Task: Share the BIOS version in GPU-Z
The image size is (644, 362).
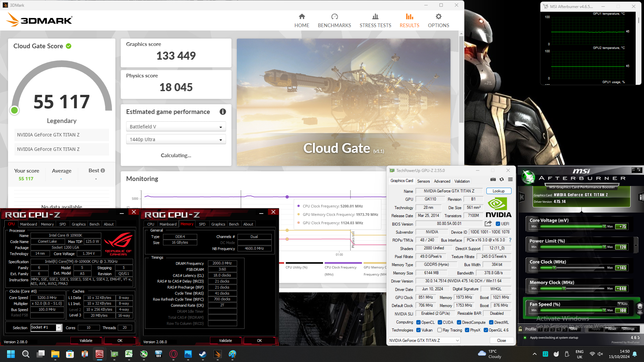Action: [488, 224]
